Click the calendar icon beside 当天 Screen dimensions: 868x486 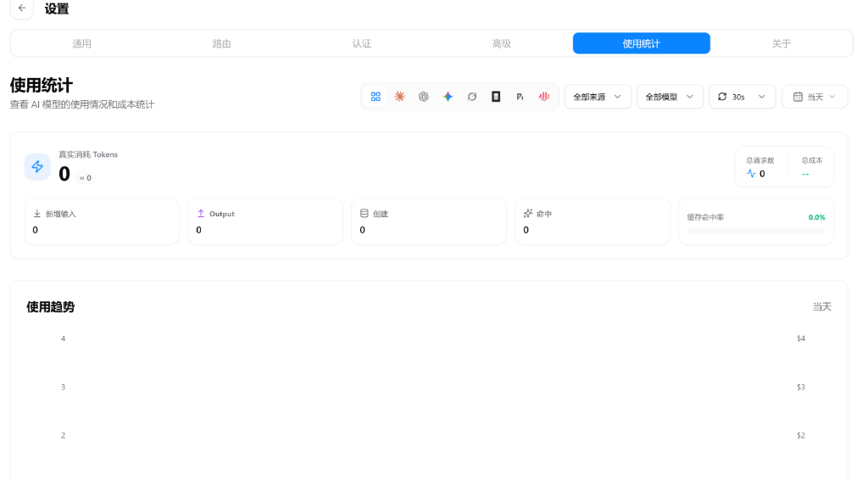pyautogui.click(x=798, y=97)
